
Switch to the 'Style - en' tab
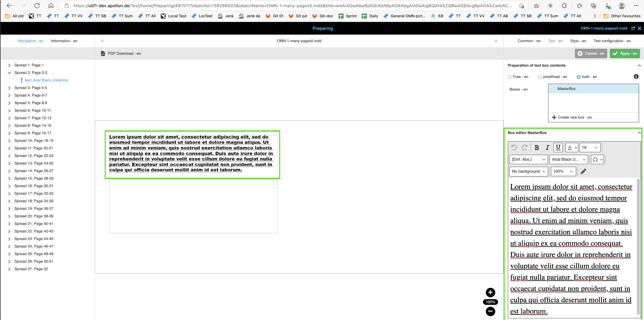(x=578, y=41)
